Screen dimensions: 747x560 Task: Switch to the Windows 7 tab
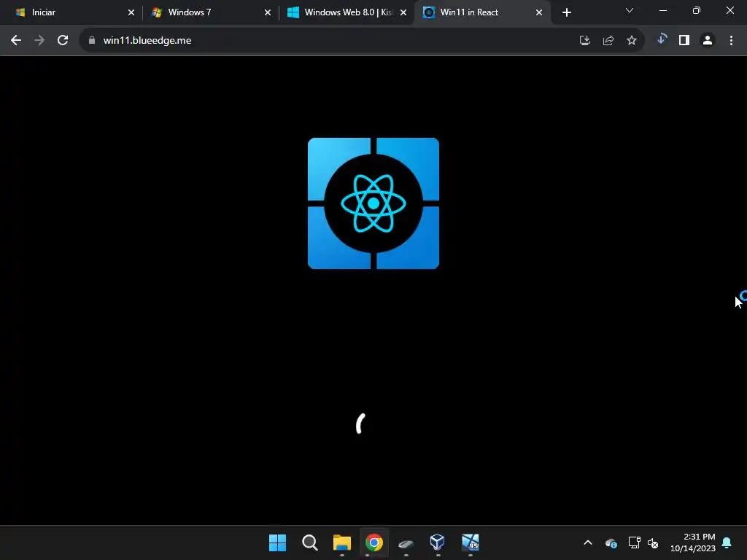point(209,12)
